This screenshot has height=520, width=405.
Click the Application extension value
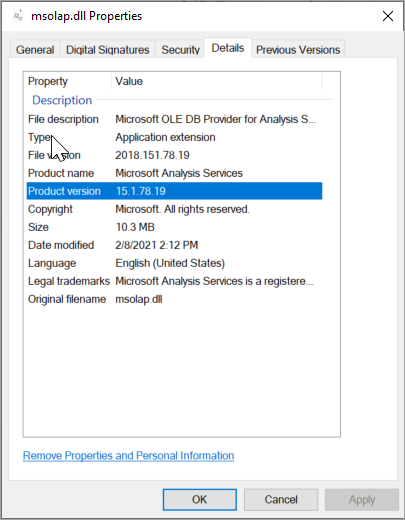165,137
